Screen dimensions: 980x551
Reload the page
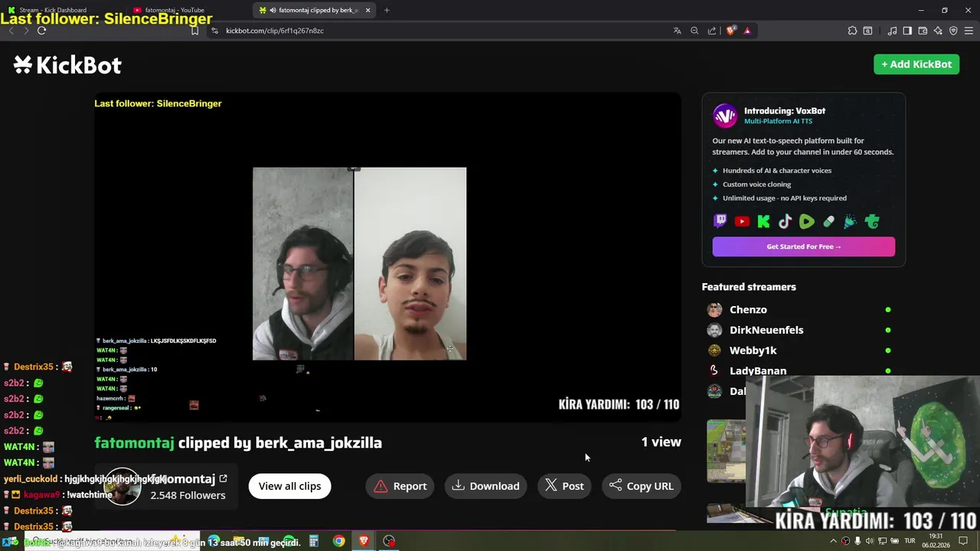41,31
